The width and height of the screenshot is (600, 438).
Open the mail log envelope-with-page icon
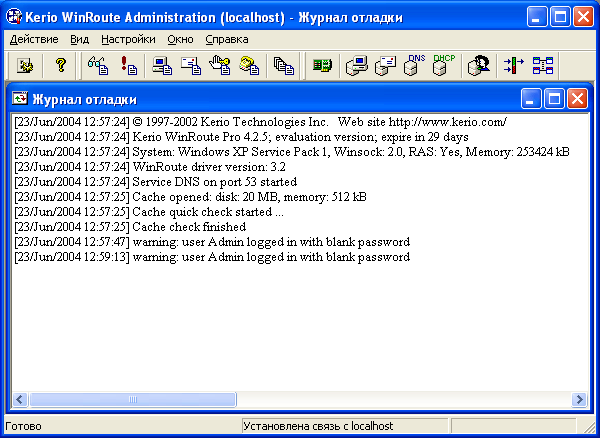click(191, 65)
